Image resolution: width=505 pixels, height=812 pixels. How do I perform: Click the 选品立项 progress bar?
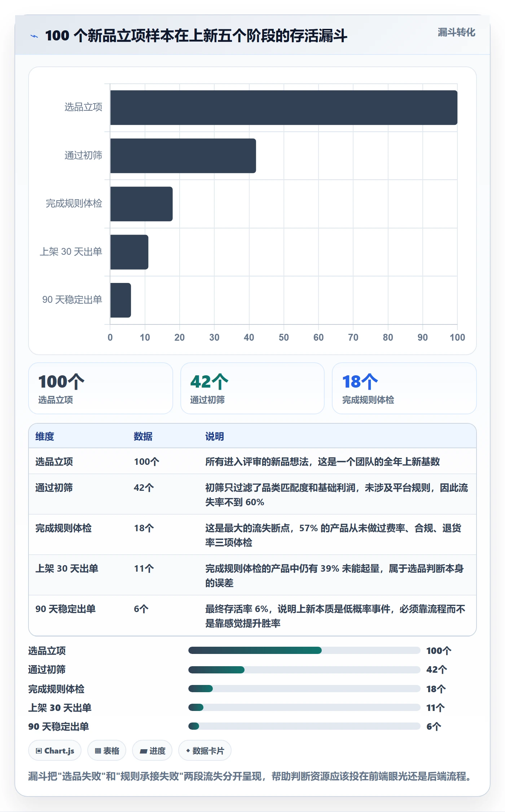click(x=304, y=650)
